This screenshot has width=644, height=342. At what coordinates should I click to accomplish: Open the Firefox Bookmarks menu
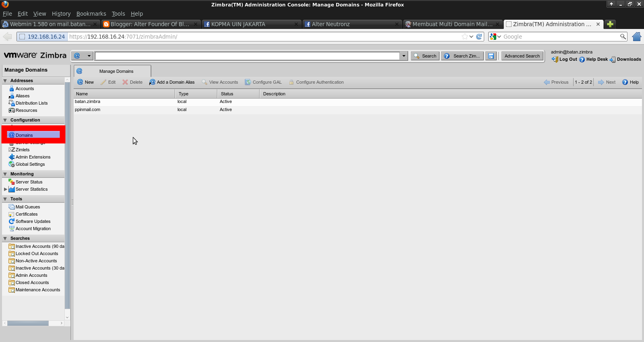point(91,14)
